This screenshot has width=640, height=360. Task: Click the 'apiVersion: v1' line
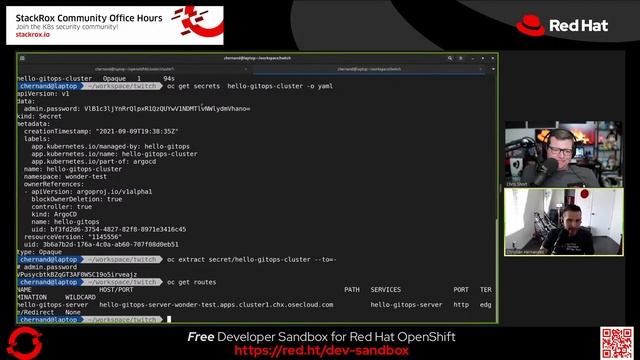coord(43,94)
